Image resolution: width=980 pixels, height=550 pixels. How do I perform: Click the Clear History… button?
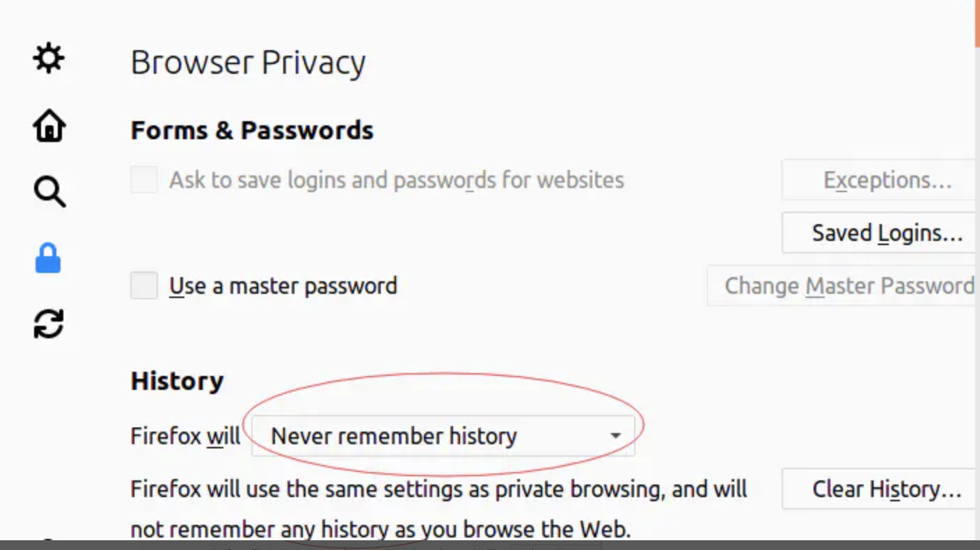[x=880, y=489]
